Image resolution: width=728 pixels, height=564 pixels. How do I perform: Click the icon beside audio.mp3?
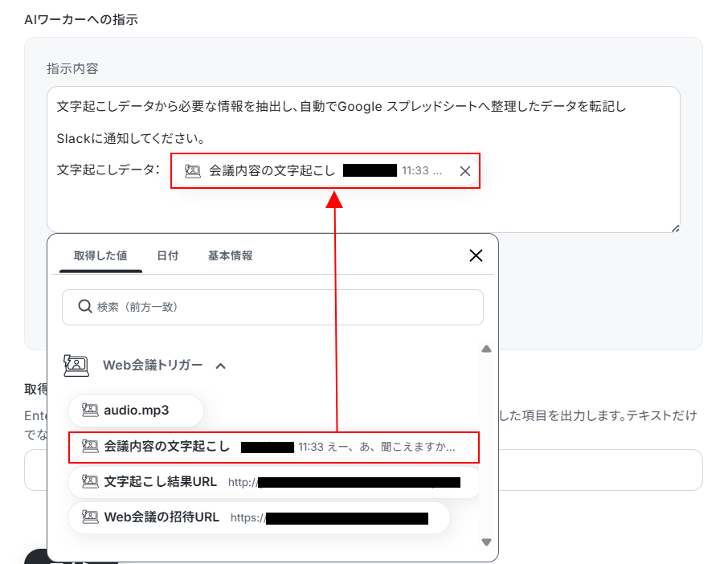pyautogui.click(x=90, y=410)
